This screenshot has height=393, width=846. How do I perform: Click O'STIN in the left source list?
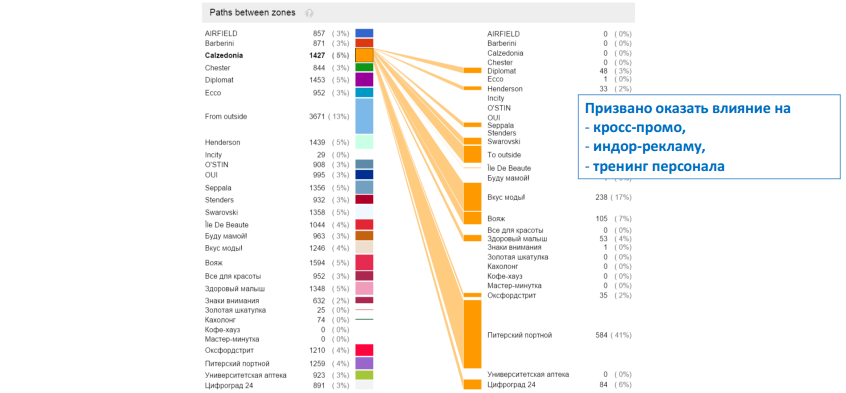(216, 165)
